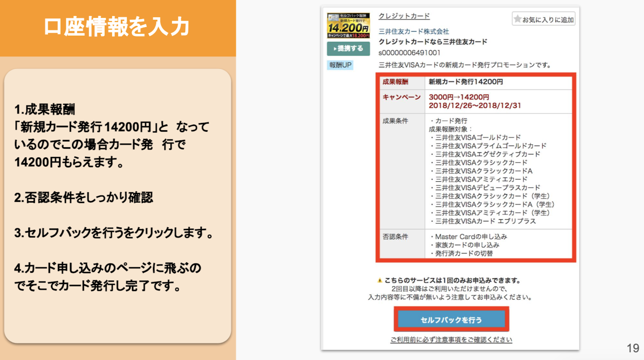Click the クレジットカードなら三井住友カード title
Screen dimensions: 644x360
point(433,42)
